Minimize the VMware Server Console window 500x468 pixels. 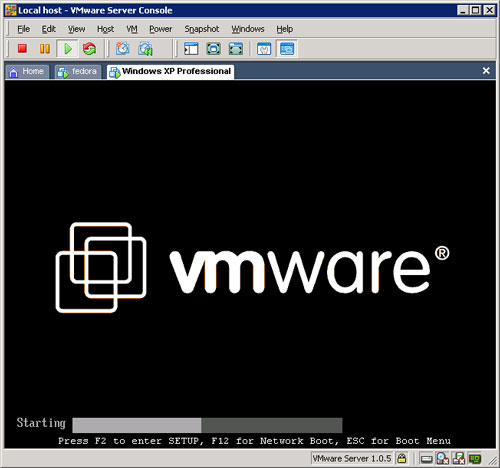point(463,10)
